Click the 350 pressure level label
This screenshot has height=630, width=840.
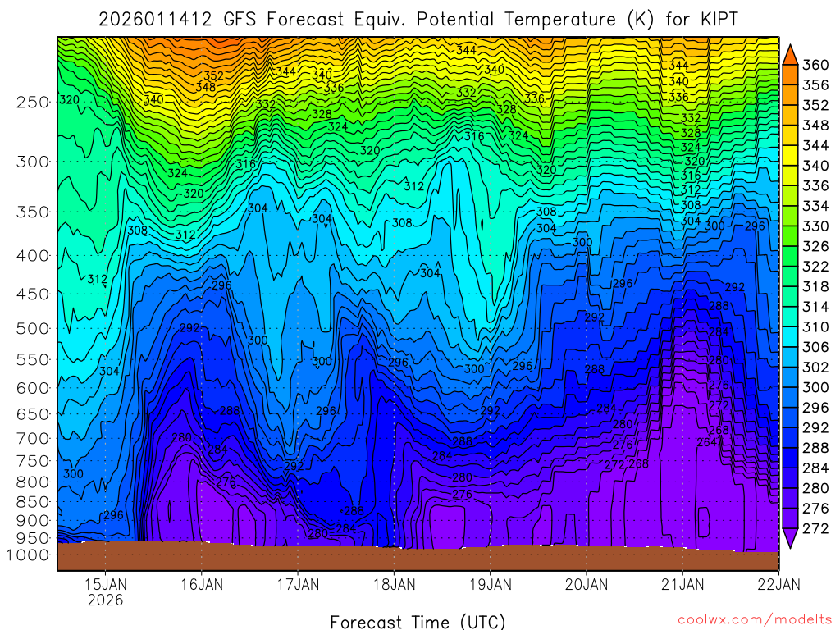pos(32,212)
